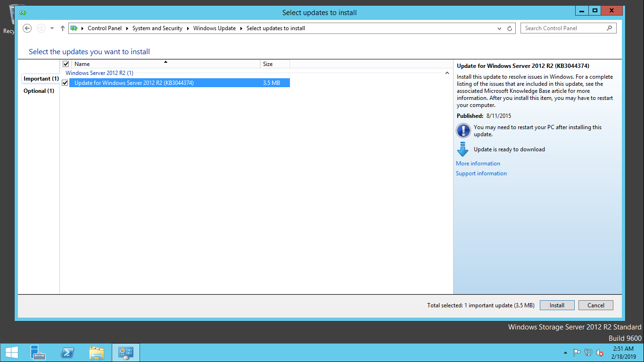Click the forward navigation arrow

[x=41, y=28]
